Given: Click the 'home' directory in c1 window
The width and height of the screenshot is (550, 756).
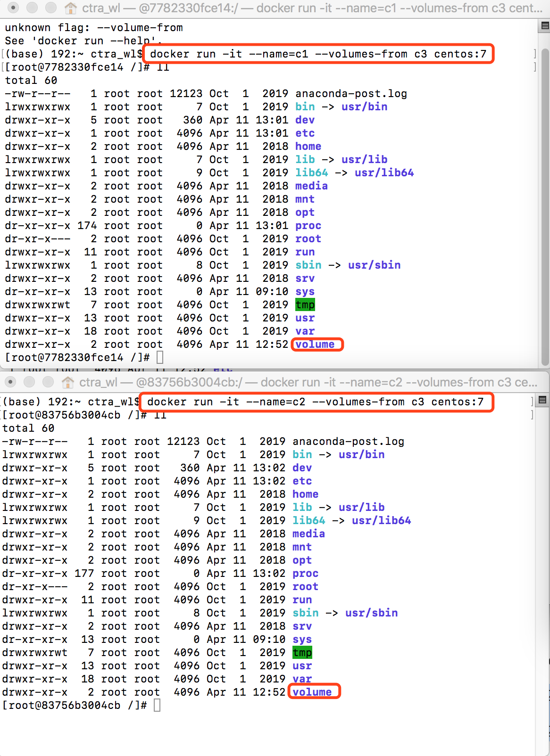Looking at the screenshot, I should (308, 147).
